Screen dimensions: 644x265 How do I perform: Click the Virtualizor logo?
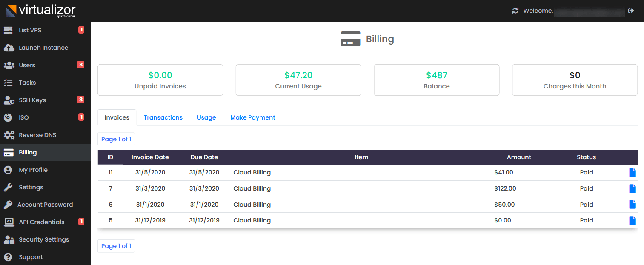pos(40,10)
